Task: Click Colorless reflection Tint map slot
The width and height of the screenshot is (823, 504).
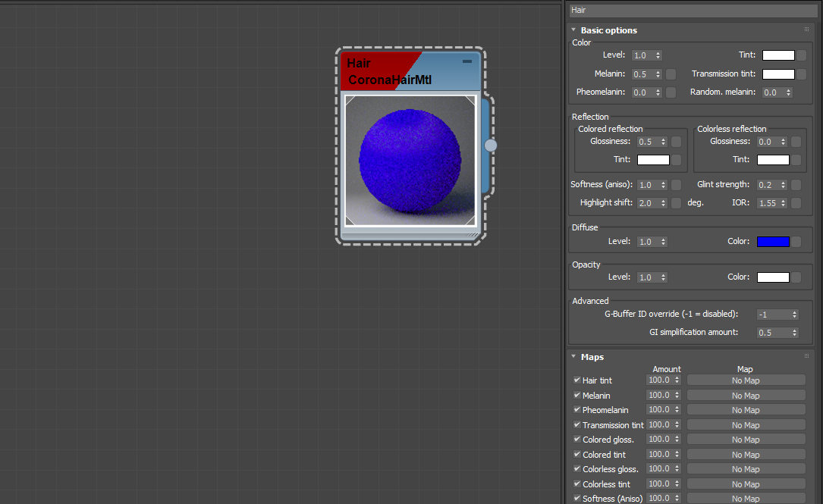Action: tap(796, 159)
